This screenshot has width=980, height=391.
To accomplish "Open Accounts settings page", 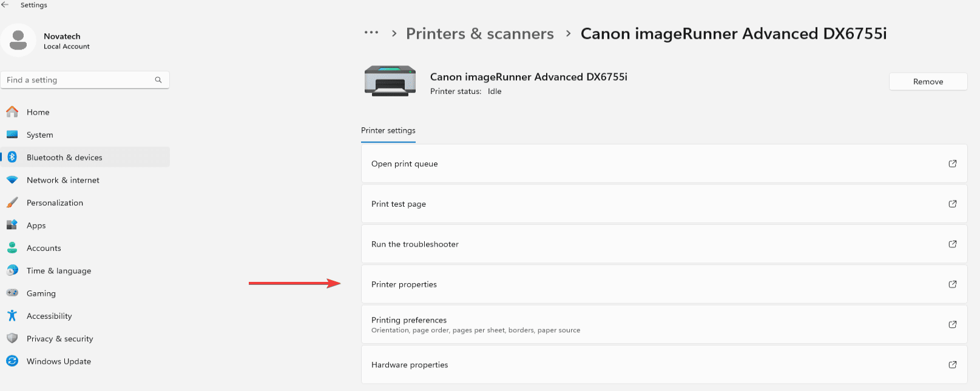I will pyautogui.click(x=85, y=248).
